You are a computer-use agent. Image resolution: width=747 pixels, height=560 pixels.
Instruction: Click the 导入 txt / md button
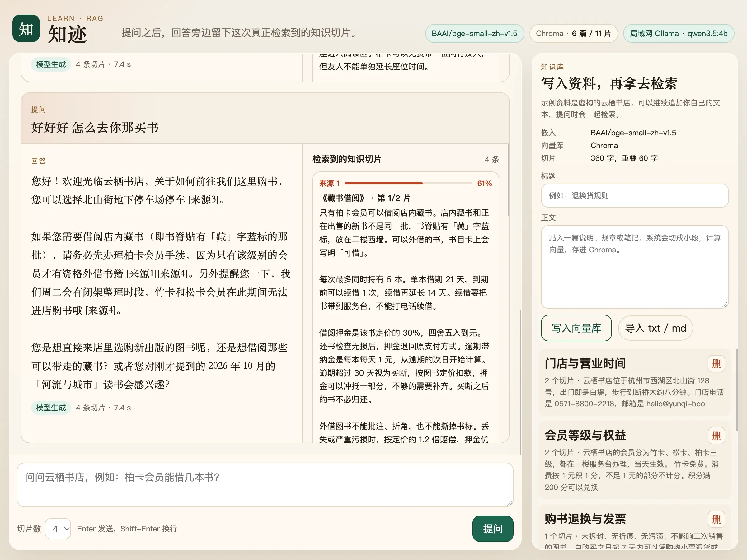[655, 328]
